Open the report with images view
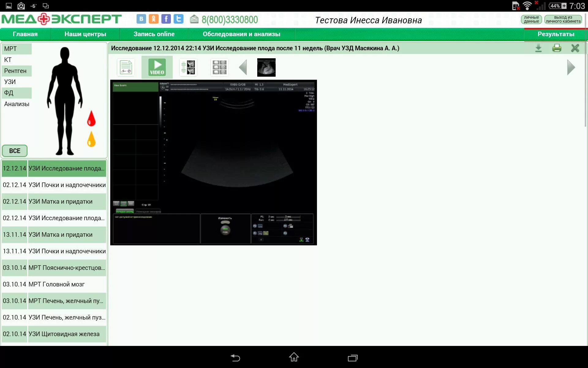Screen dimensions: 588x368 click(188, 67)
